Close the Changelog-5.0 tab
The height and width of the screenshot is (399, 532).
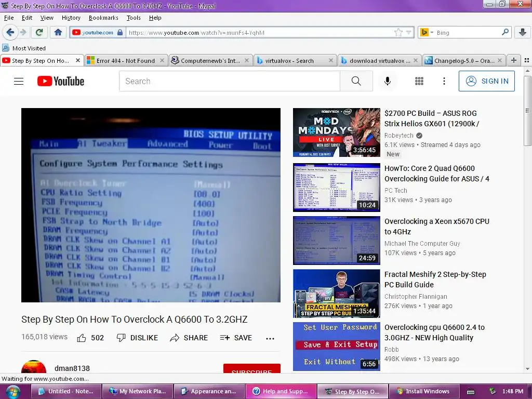(x=500, y=60)
